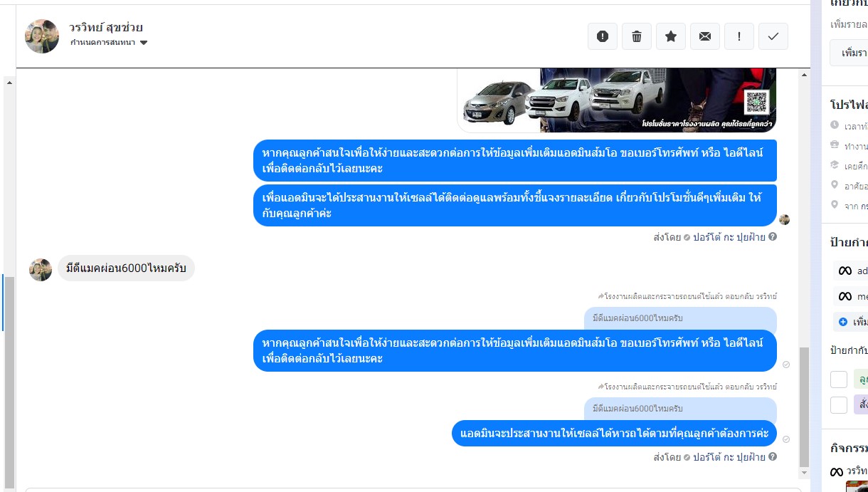Mark conversation as spam with alert icon

pos(603,36)
